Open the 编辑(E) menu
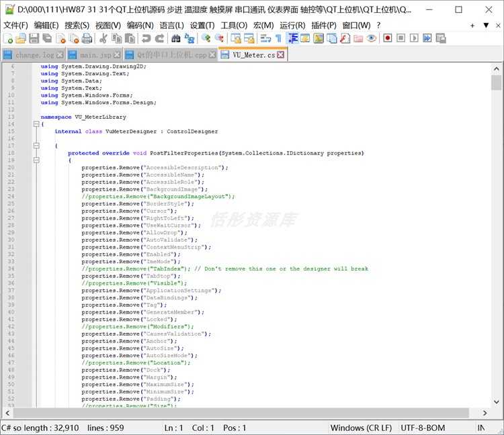The width and height of the screenshot is (504, 435). (46, 25)
